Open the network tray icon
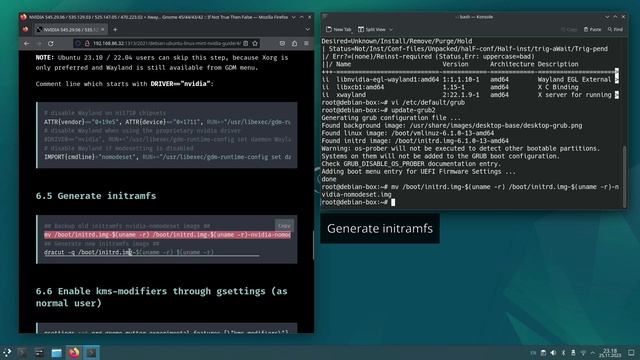 coord(583,353)
